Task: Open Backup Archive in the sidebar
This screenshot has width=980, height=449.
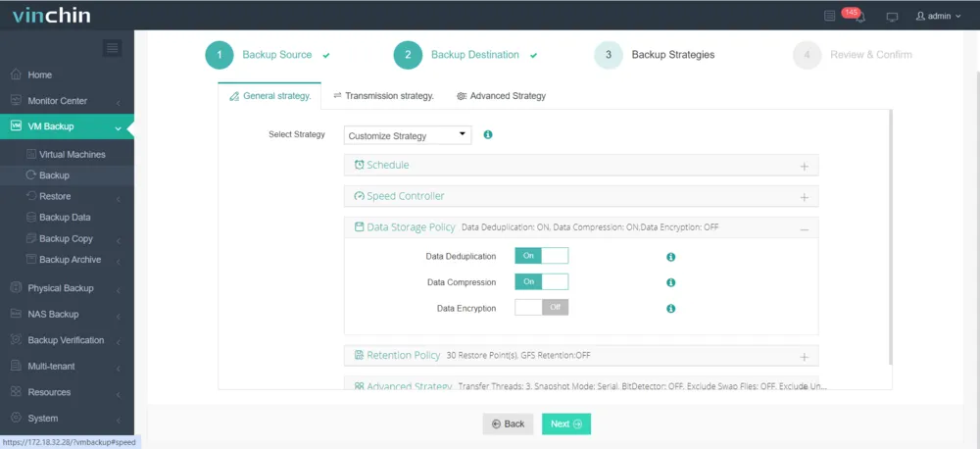Action: click(x=70, y=260)
